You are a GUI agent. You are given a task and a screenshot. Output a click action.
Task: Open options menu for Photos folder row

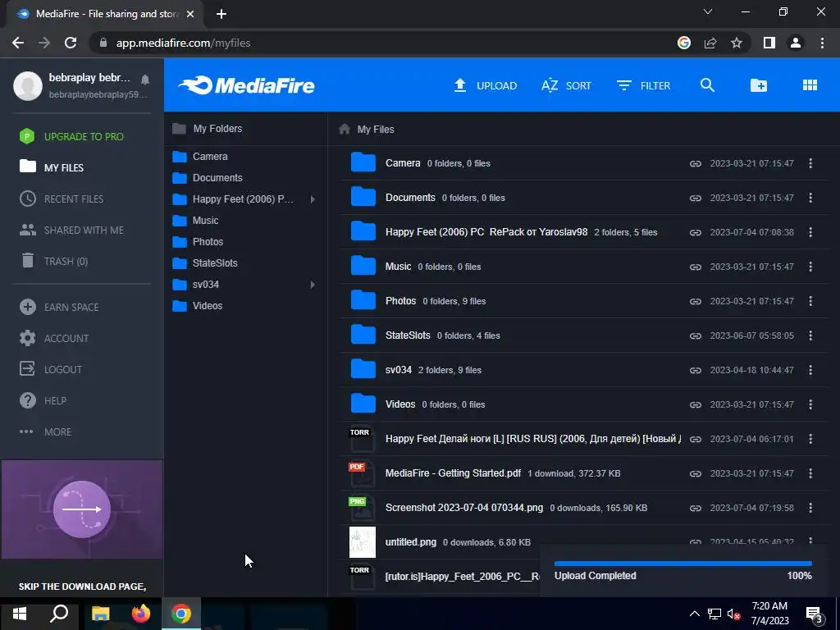810,301
